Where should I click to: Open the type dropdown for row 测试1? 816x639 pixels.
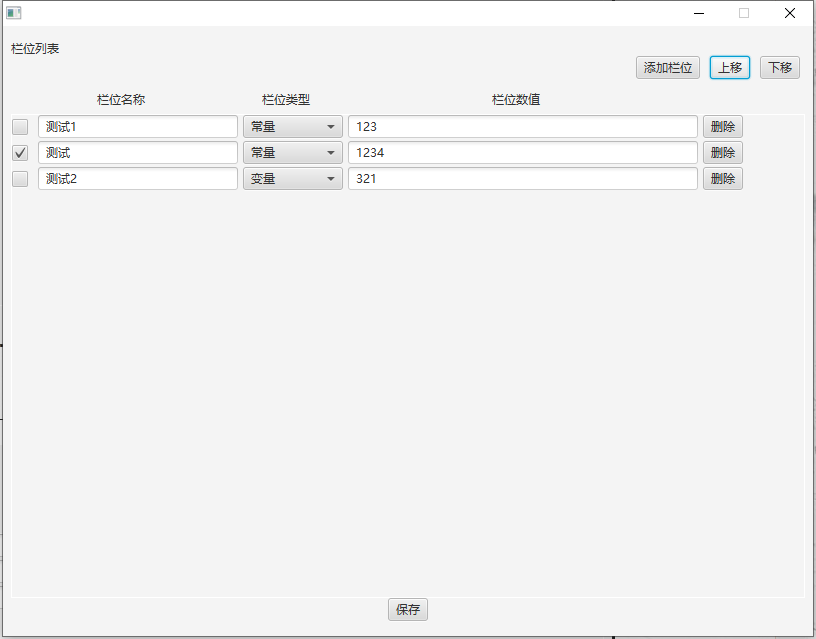tap(292, 127)
